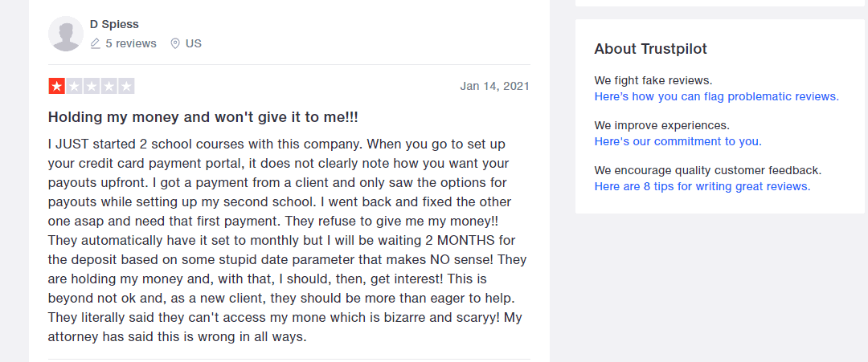
Task: Click the D Spiess profile avatar
Action: 66,34
